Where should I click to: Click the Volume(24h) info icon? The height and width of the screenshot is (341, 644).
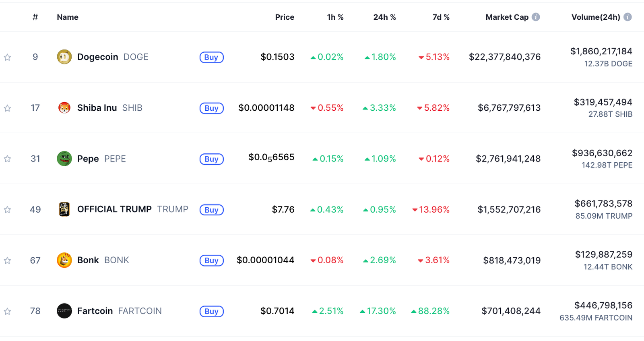(627, 17)
